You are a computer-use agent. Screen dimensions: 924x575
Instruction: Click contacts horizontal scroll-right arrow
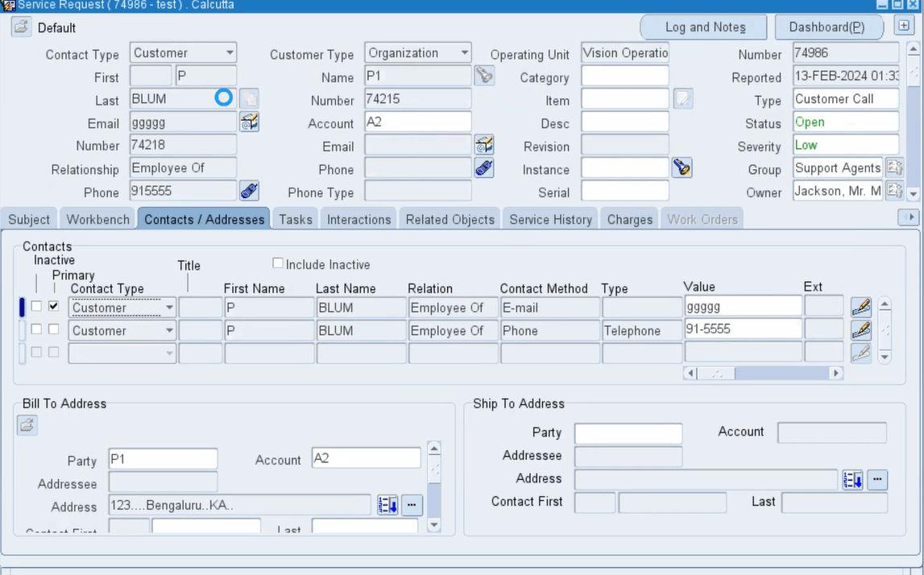(835, 373)
